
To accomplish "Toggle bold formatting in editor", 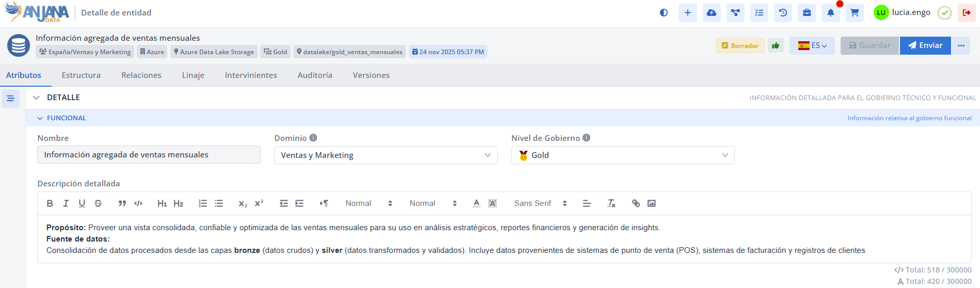I will tap(50, 203).
